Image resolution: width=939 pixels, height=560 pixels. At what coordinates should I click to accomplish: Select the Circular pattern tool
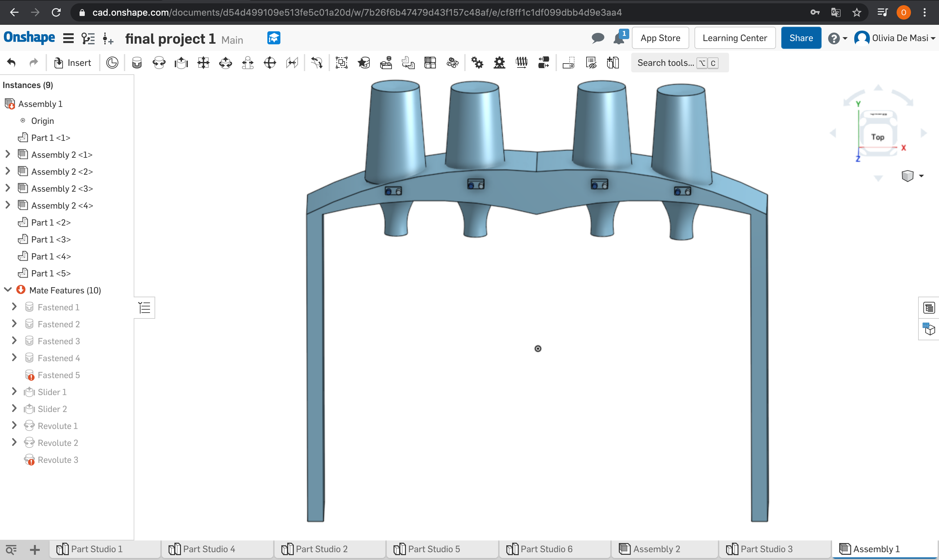point(453,63)
